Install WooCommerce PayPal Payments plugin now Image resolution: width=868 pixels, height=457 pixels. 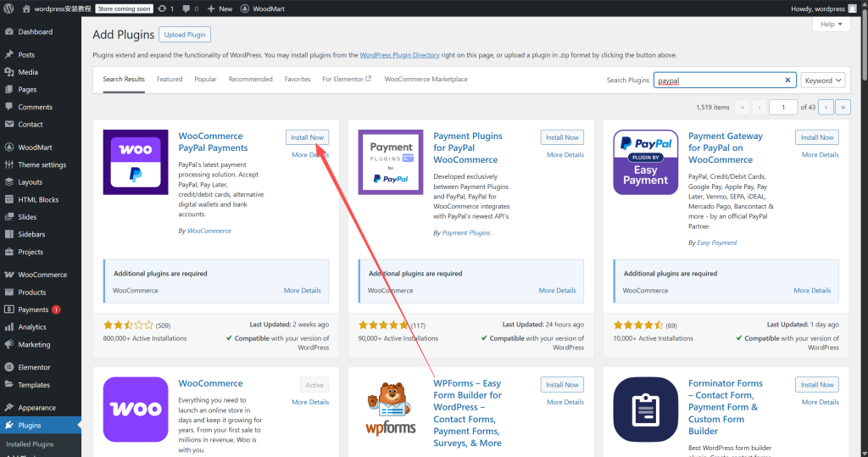307,137
